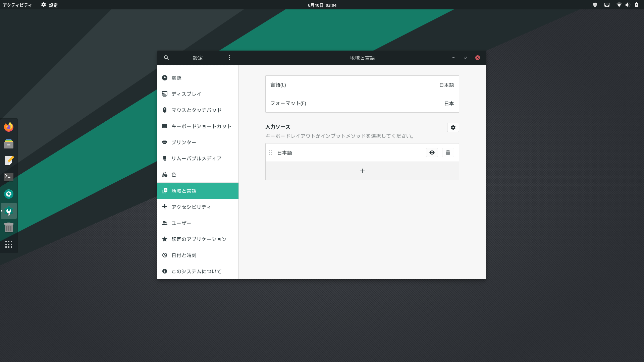Remove the 日本語 input source with the trash icon
Screen dimensions: 644x362
point(448,153)
